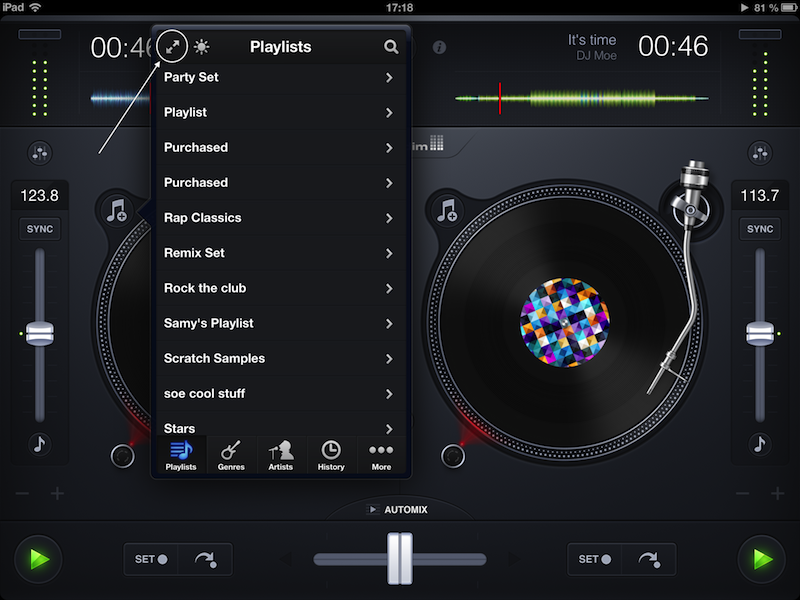Toggle SYNC on the left deck
Screen dimensions: 800x600
pos(40,229)
